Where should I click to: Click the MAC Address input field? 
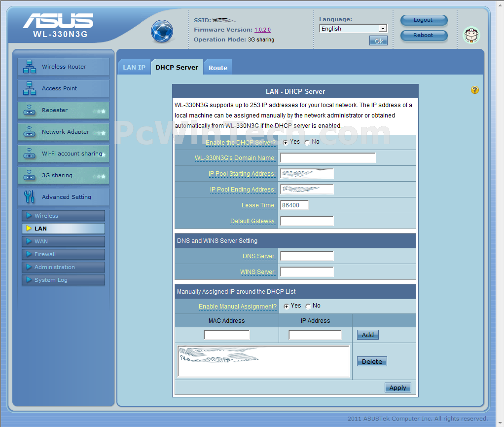(x=227, y=335)
